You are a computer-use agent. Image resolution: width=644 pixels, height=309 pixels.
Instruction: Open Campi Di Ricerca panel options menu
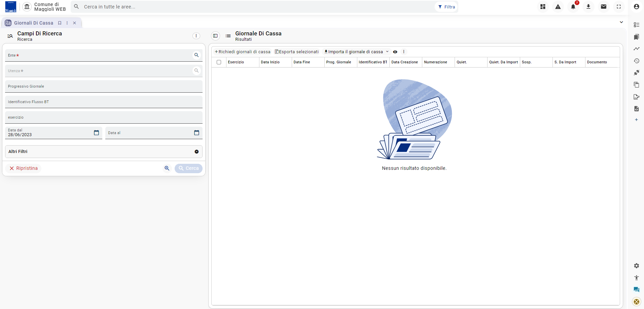tap(196, 36)
